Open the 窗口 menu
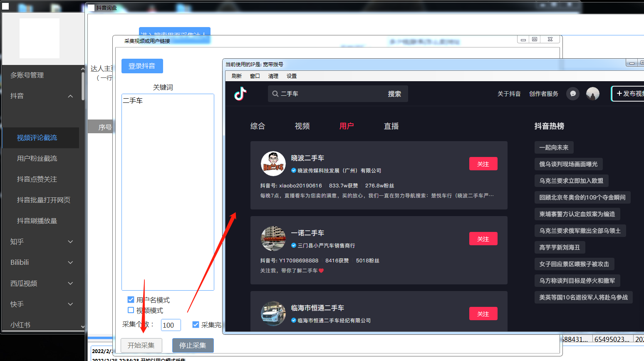Image resolution: width=644 pixels, height=361 pixels. coord(255,76)
